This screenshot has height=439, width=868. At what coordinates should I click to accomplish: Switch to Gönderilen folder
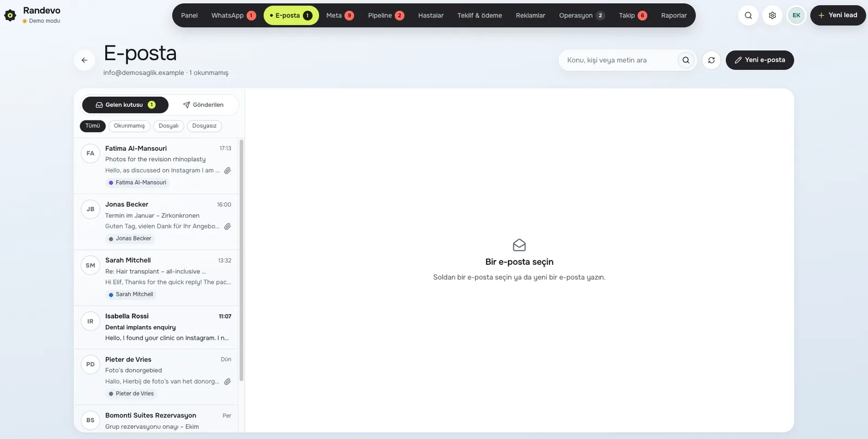pyautogui.click(x=203, y=105)
